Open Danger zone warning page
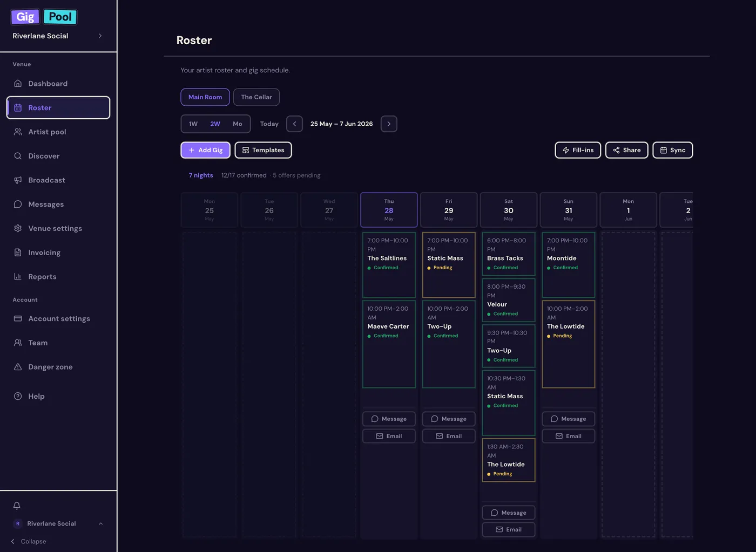Viewport: 756px width, 552px height. [58, 367]
